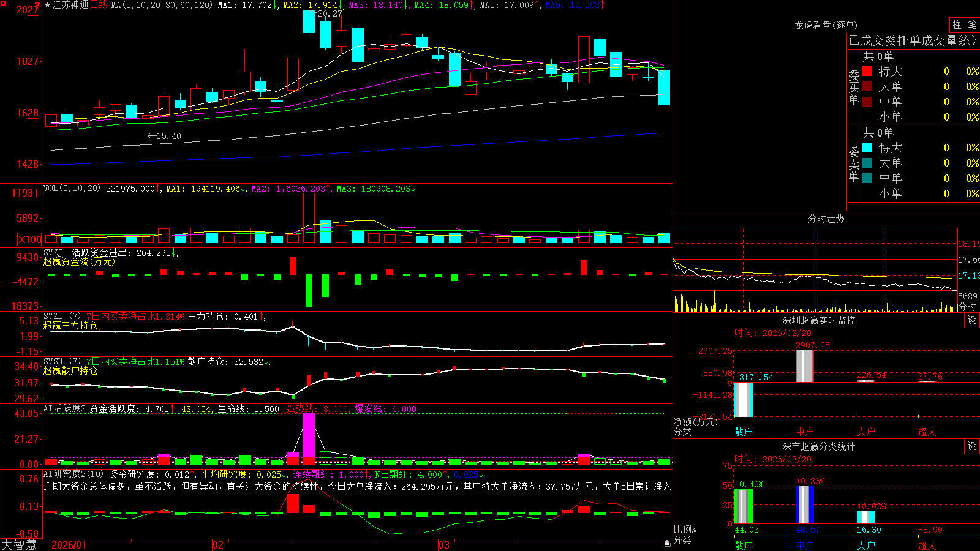
Task: Click the MA(5,10,20,30,60,120) indicator parameters
Action: [x=162, y=5]
